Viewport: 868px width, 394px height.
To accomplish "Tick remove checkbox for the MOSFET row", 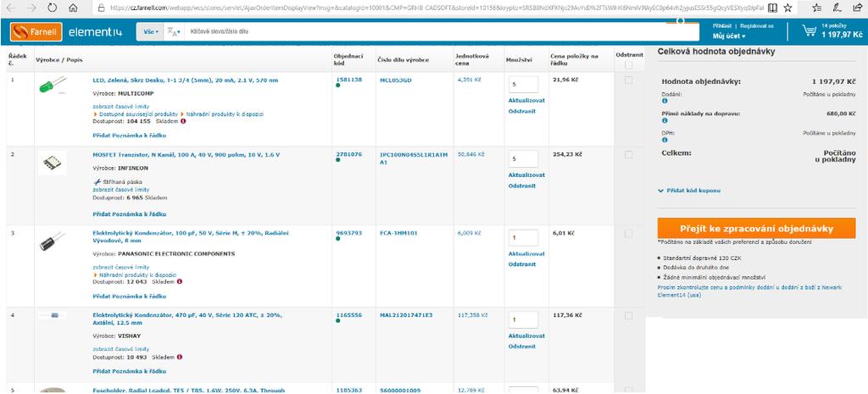I will pos(628,155).
